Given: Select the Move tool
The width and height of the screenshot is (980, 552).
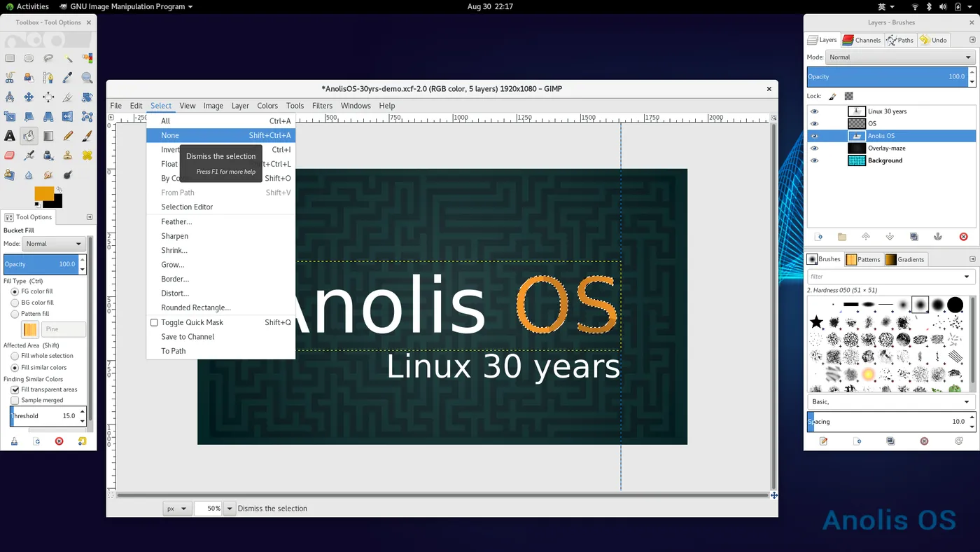Looking at the screenshot, I should 29,97.
